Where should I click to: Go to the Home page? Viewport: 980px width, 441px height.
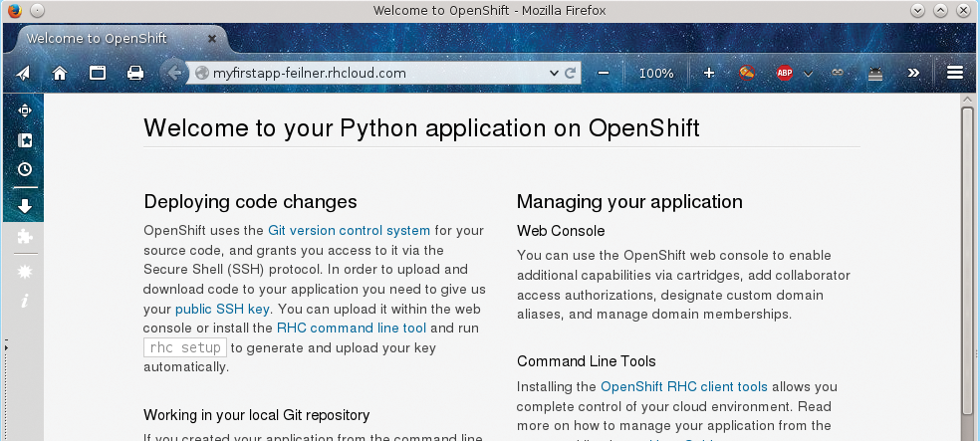[60, 73]
